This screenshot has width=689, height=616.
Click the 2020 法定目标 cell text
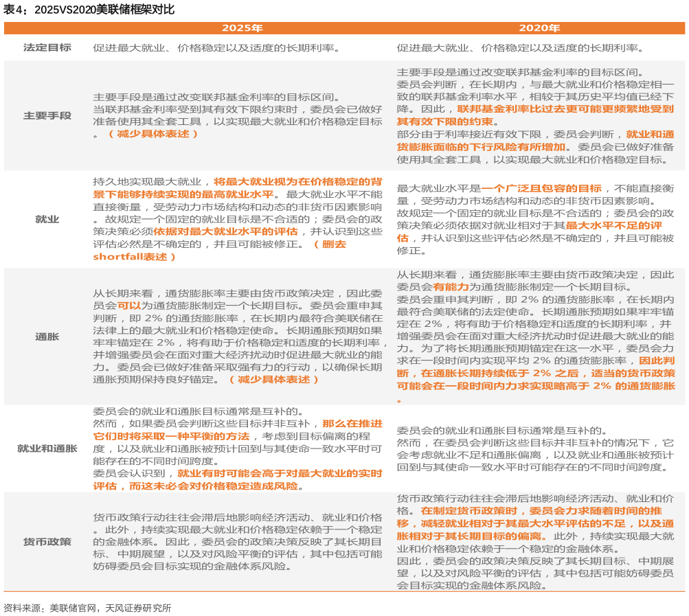click(x=520, y=48)
